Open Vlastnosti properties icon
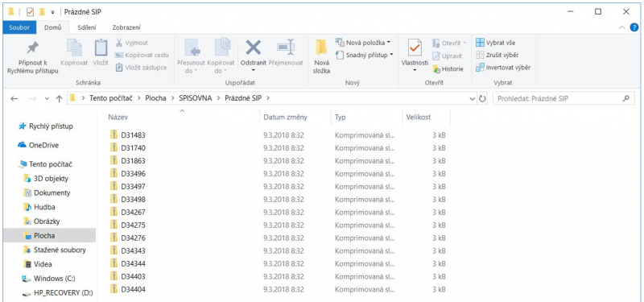644x302 pixels. pyautogui.click(x=415, y=48)
